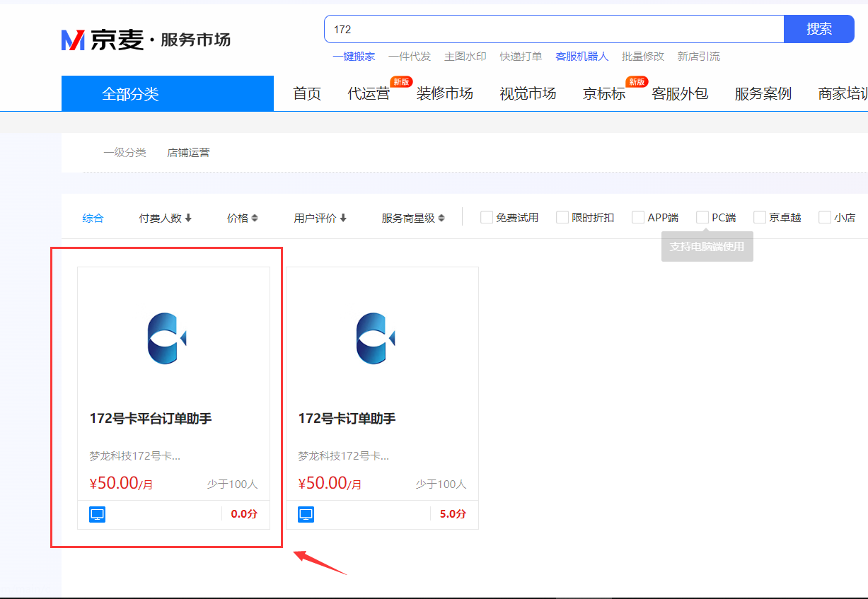Viewport: 868px width, 599px height.
Task: Click the 新版 badge next to 代运营
Action: pos(400,81)
